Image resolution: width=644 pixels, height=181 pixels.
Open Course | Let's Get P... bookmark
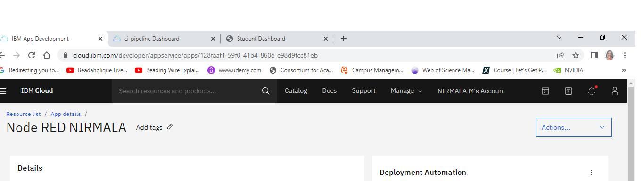click(514, 70)
